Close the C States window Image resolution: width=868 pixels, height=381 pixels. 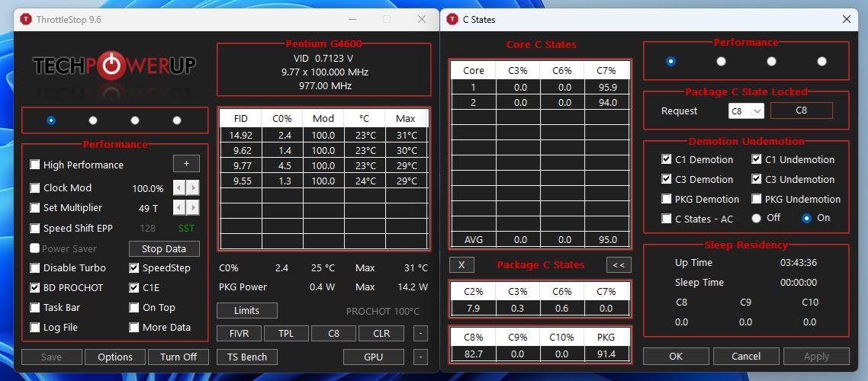click(x=847, y=19)
